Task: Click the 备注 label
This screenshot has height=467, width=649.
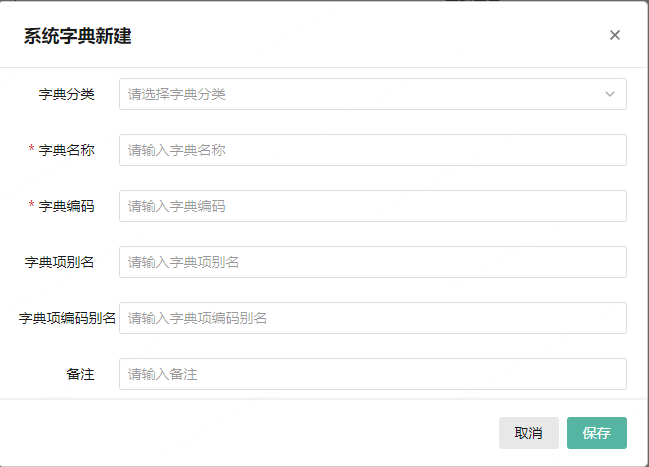Action: click(81, 374)
